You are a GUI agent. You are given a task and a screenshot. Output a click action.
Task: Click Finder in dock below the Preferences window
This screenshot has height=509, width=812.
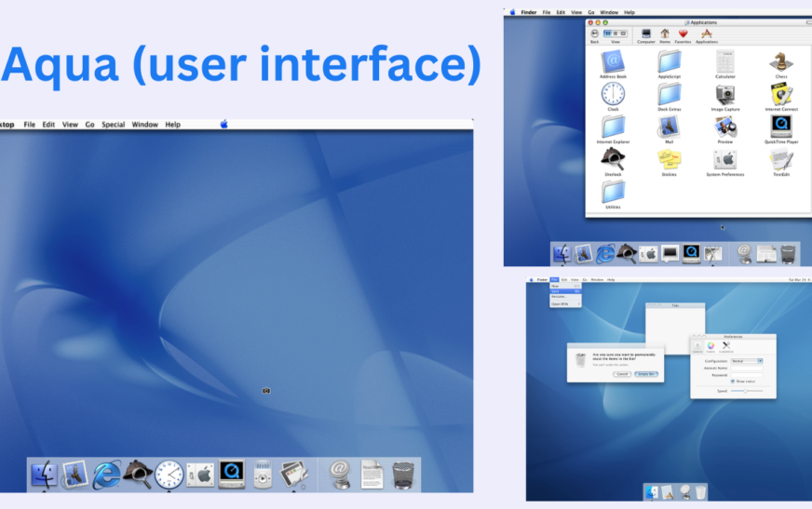(652, 492)
